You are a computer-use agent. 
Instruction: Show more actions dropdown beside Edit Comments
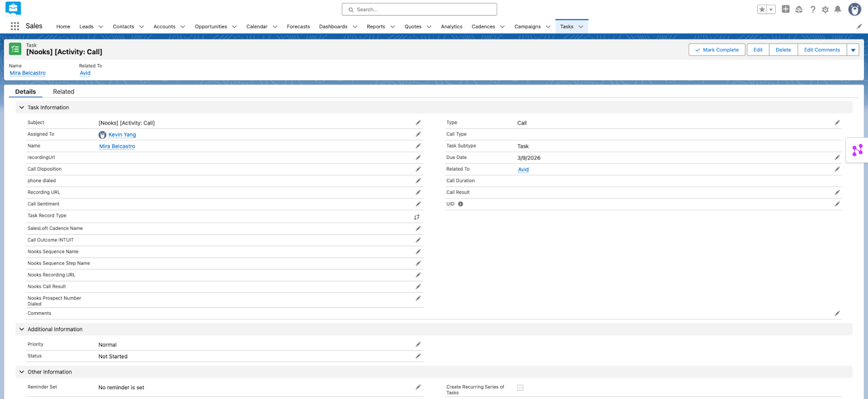pos(853,50)
